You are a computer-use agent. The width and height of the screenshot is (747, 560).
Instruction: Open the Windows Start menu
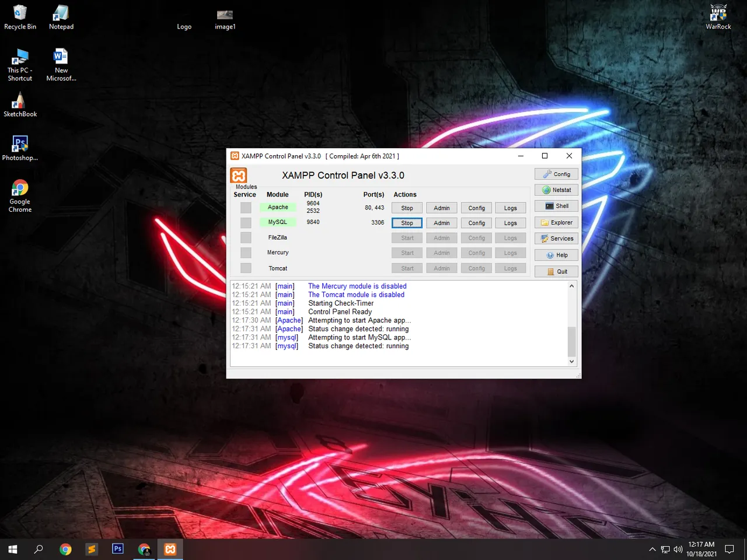13,549
